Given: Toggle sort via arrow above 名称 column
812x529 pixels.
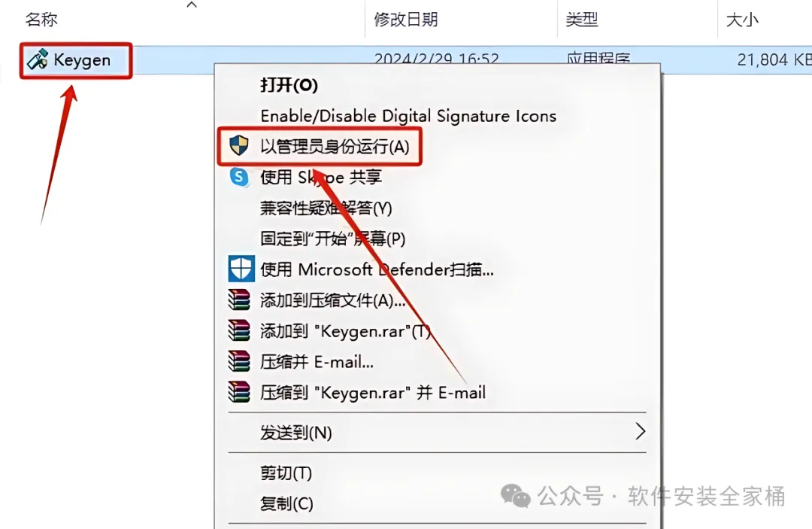Looking at the screenshot, I should click(x=192, y=5).
